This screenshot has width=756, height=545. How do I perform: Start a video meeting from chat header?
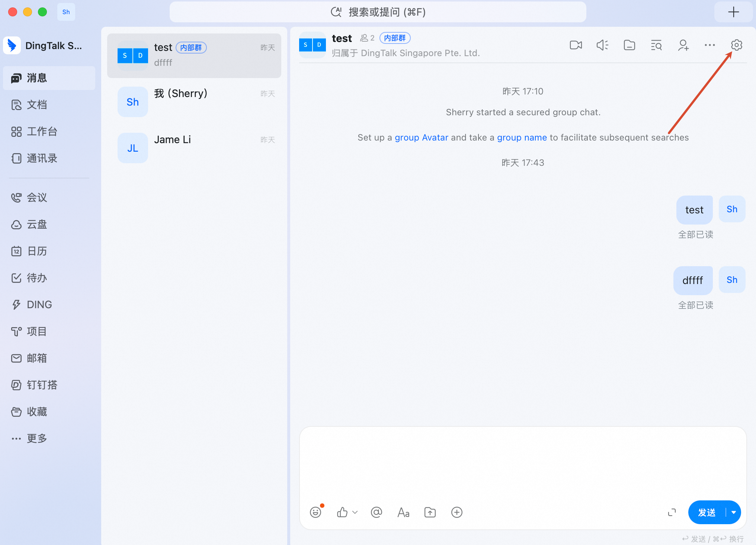pos(576,45)
